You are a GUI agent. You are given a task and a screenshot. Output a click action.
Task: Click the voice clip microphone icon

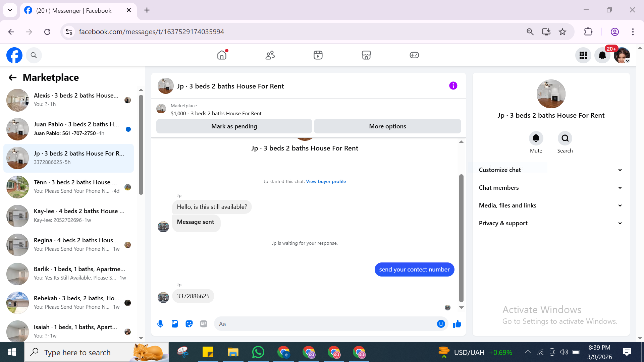(x=160, y=324)
